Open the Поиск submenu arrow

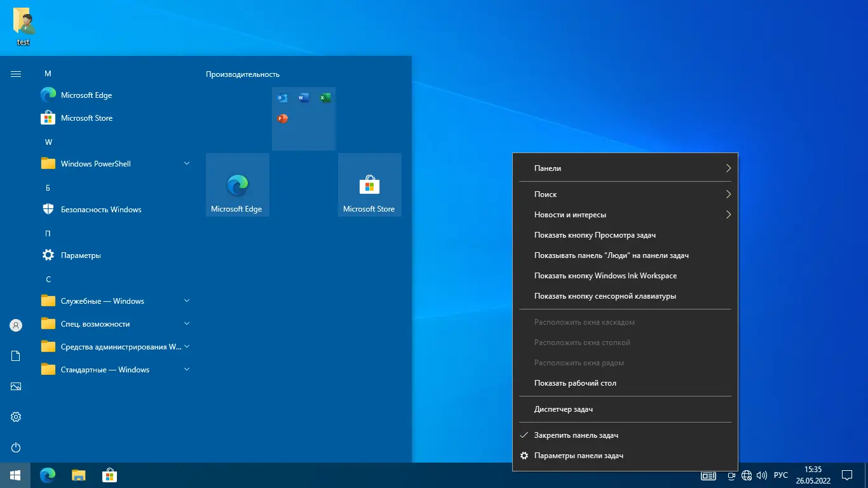point(728,194)
